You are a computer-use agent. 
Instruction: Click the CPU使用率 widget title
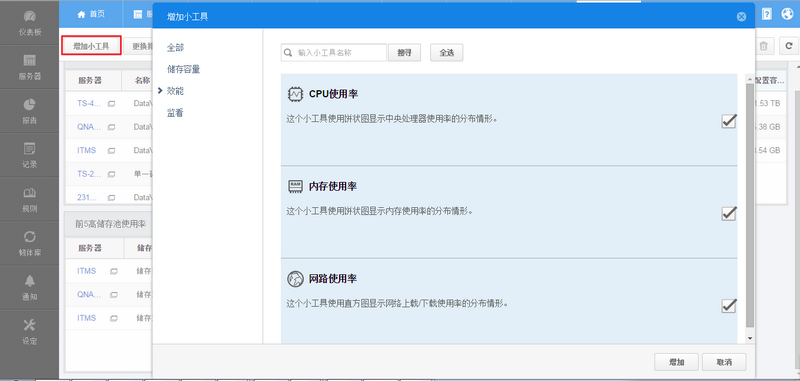click(x=333, y=94)
